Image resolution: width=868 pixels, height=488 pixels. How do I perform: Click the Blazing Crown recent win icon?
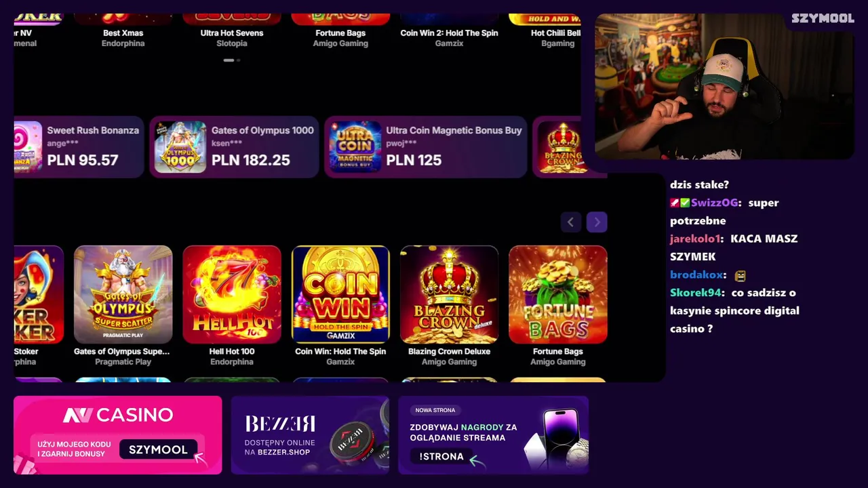(563, 147)
